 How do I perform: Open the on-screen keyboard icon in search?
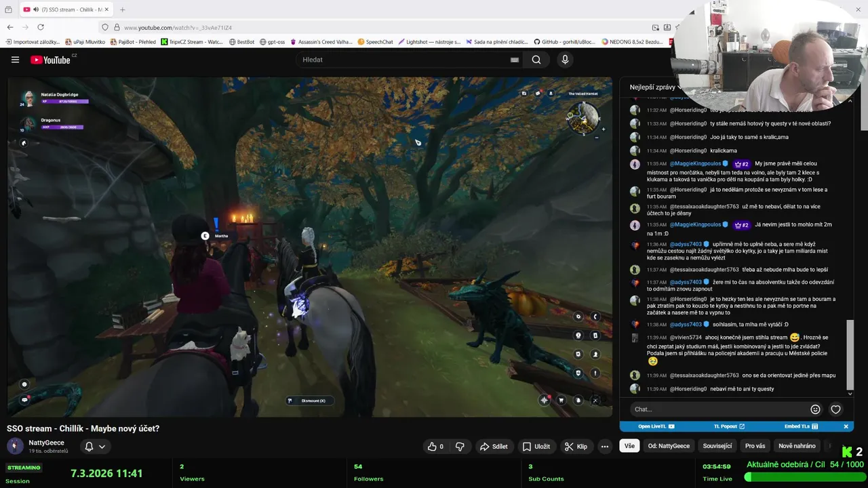[x=515, y=60]
